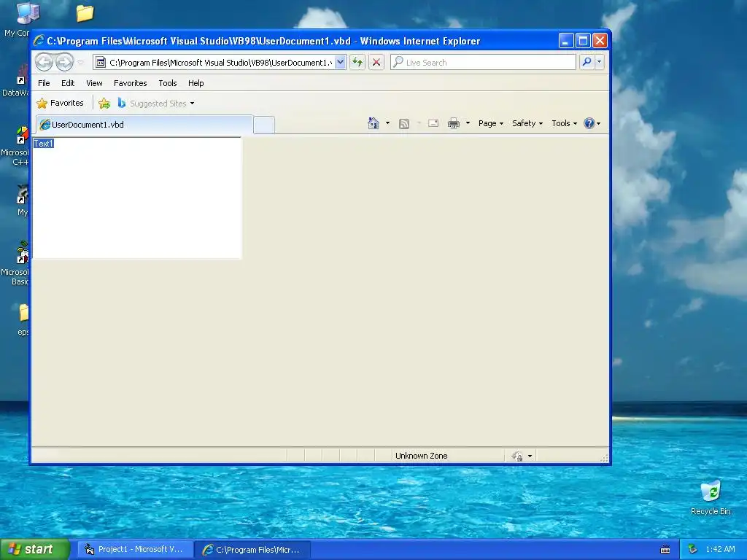Click the document icon in address bar

[x=101, y=63]
